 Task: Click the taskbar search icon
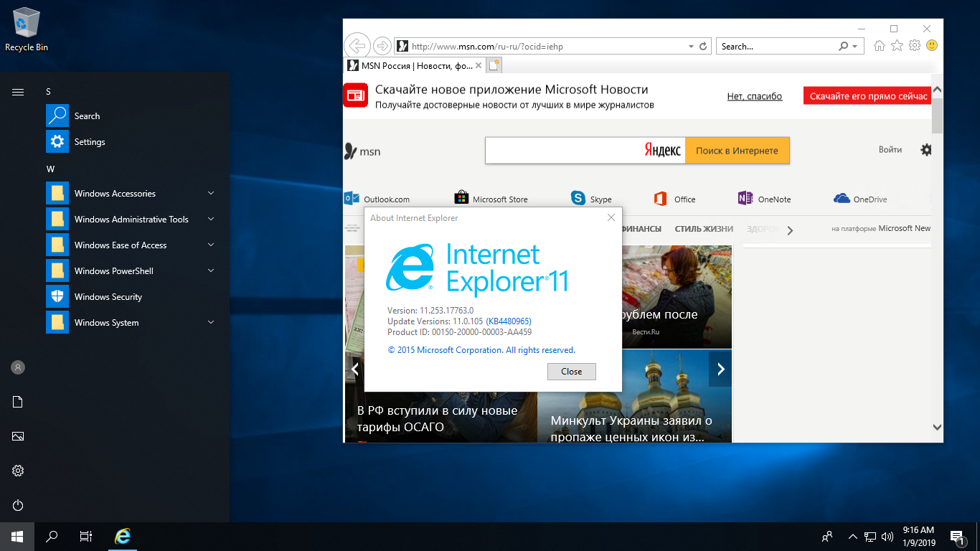point(52,536)
